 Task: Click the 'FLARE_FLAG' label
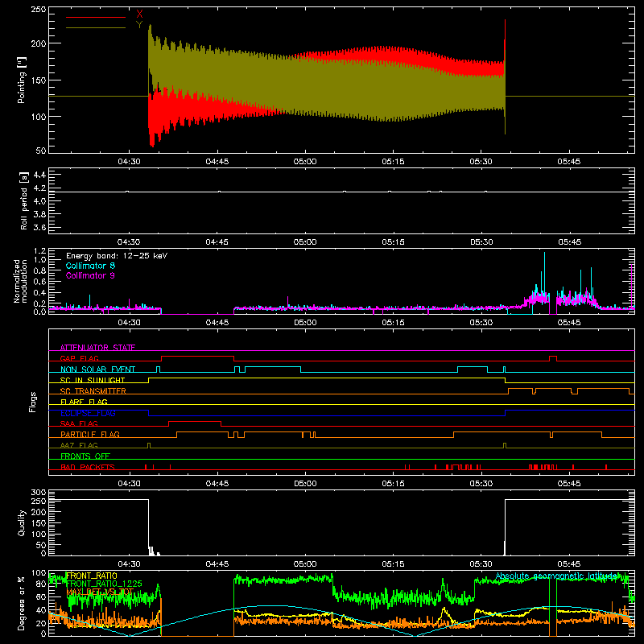pos(84,402)
